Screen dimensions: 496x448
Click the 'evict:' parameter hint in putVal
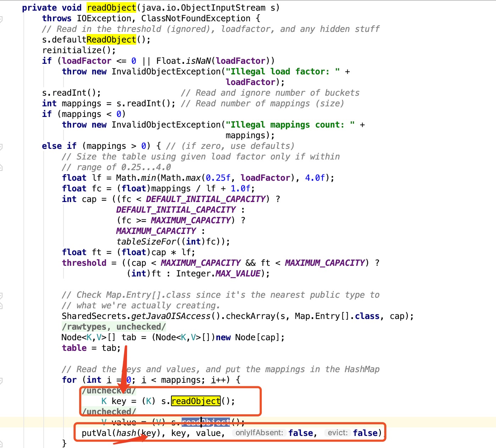click(x=337, y=433)
